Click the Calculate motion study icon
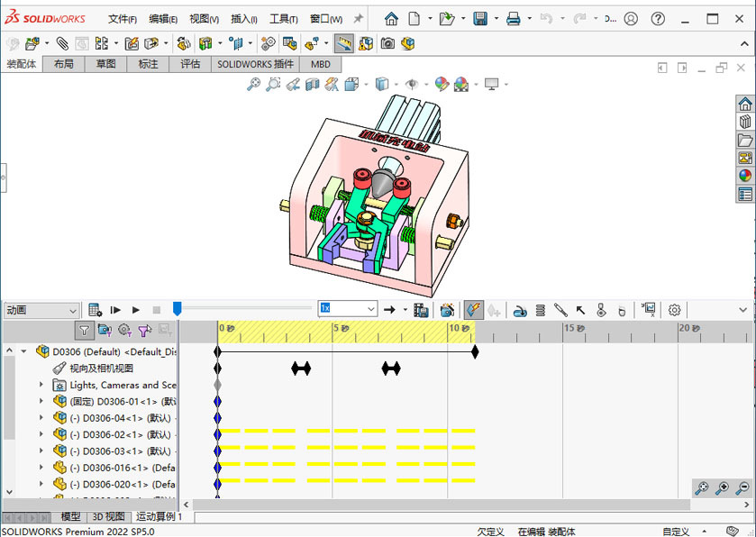This screenshot has height=537, width=756. [96, 310]
